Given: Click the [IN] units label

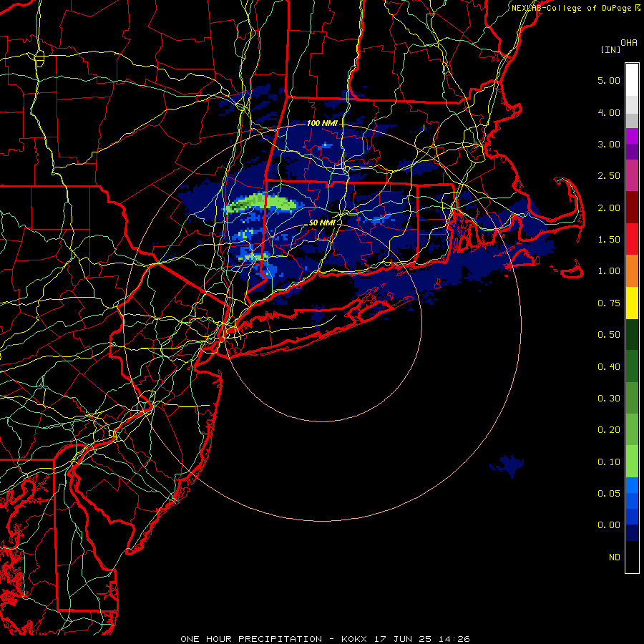Looking at the screenshot, I should [x=610, y=49].
